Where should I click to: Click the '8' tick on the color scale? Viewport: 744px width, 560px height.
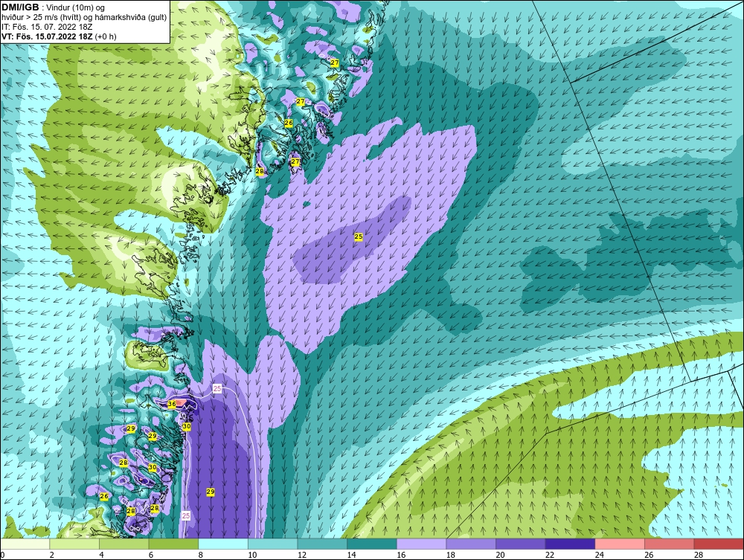point(200,555)
